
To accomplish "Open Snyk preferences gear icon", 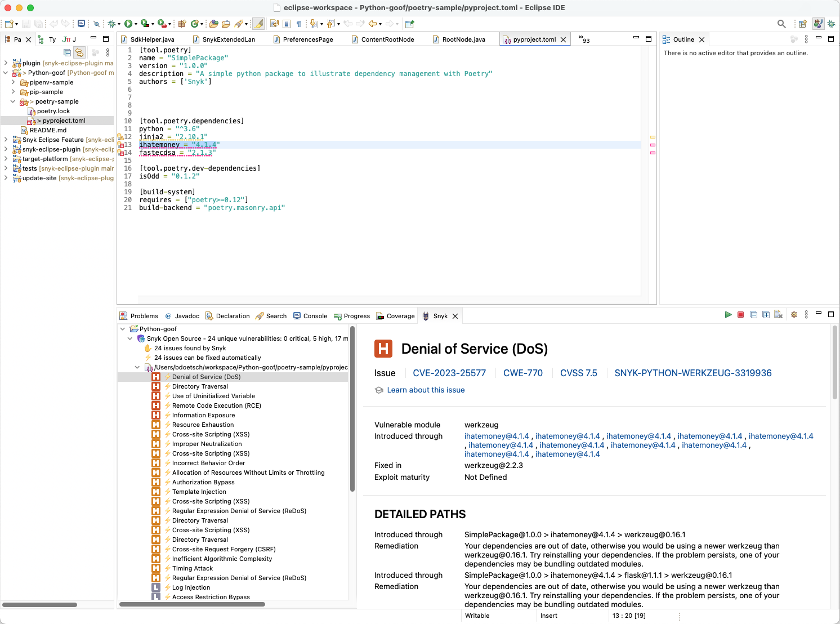I will (794, 315).
